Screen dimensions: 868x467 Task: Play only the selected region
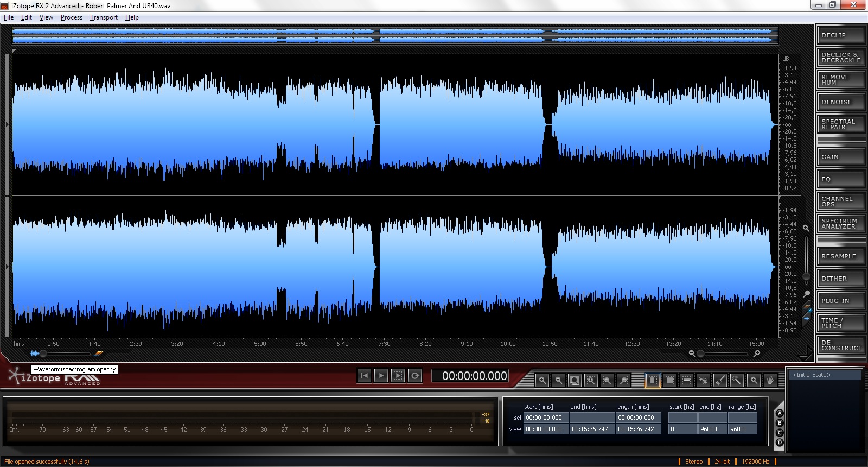pos(398,375)
